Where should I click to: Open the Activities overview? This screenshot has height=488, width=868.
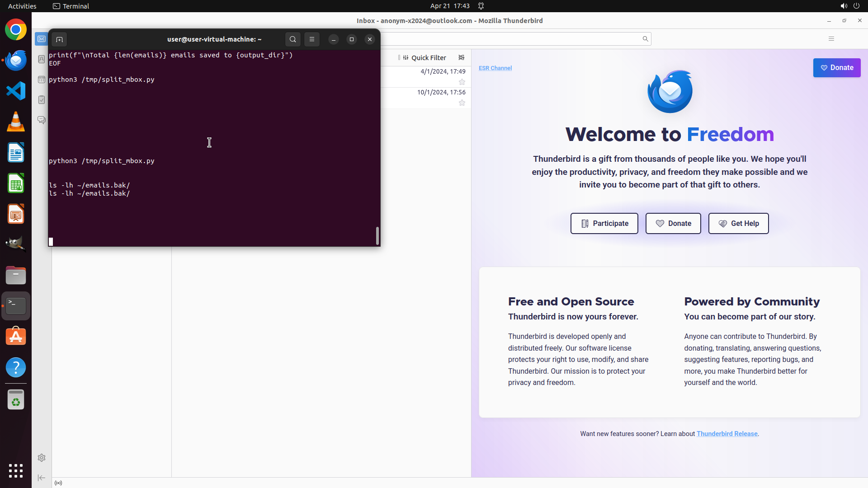(22, 6)
